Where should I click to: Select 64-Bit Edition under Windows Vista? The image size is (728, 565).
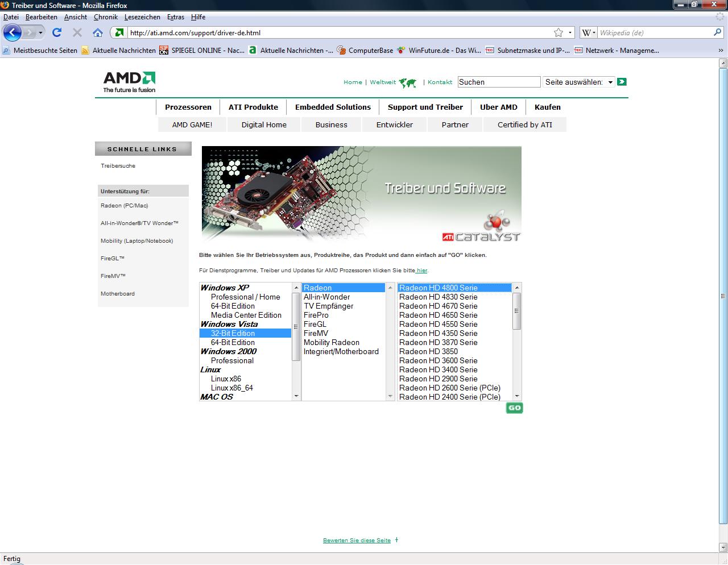click(246, 342)
